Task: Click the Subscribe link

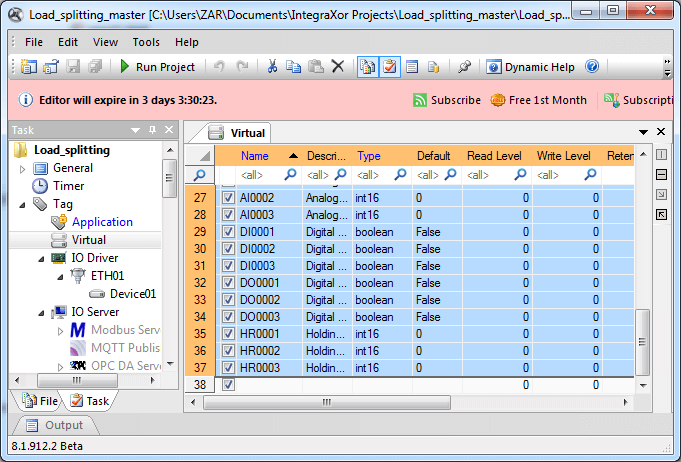Action: click(447, 100)
